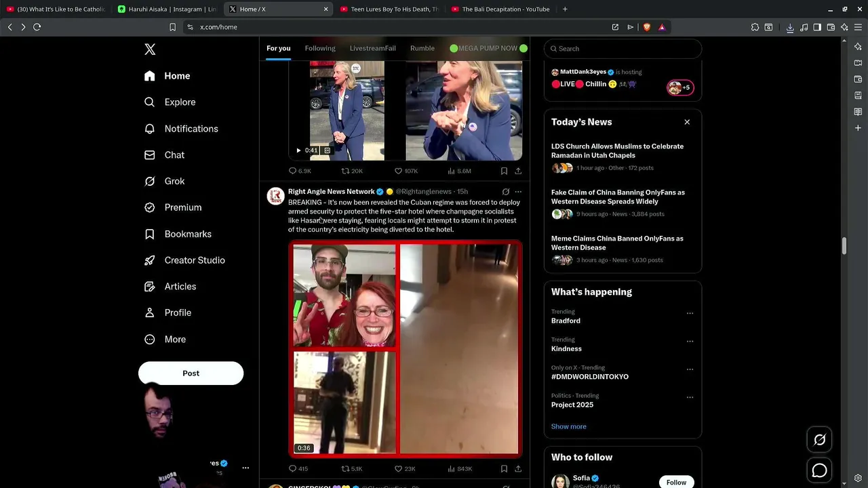Open Meme Claims China Banned OnlyFans story
Image resolution: width=868 pixels, height=488 pixels.
coord(622,249)
